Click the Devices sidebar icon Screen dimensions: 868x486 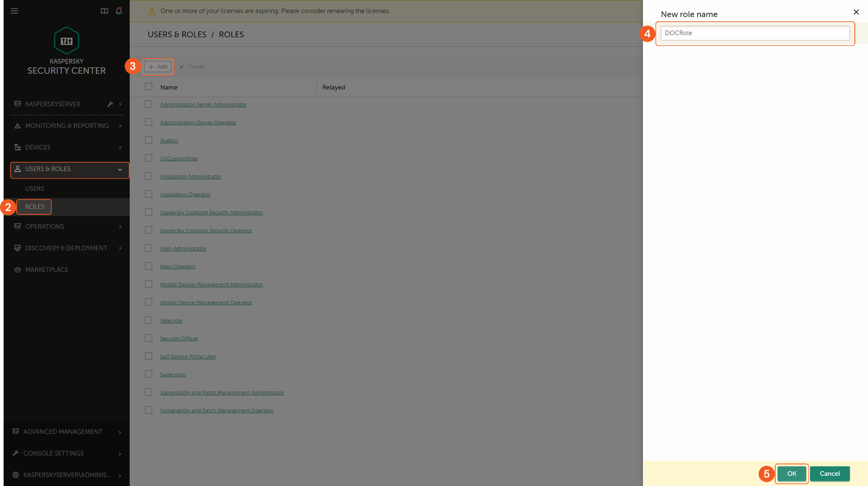tap(17, 147)
